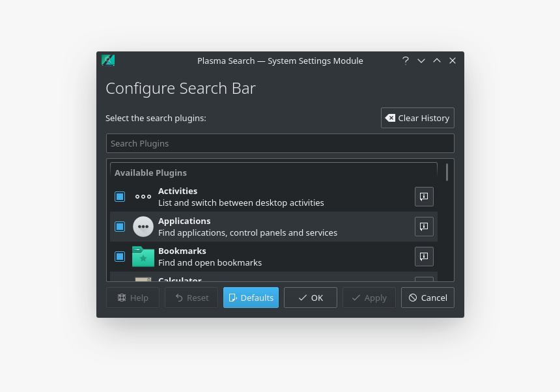Click the Help button
This screenshot has height=392, width=560.
coord(132,298)
